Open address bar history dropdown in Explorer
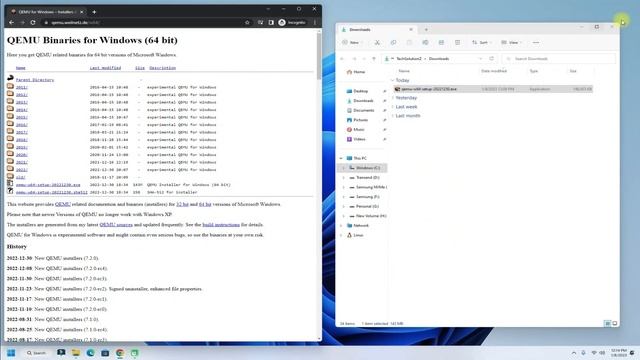 [x=480, y=59]
